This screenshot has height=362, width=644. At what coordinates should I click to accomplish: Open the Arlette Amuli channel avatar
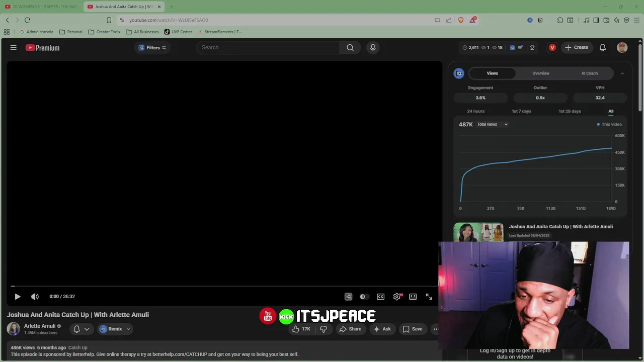[14, 329]
